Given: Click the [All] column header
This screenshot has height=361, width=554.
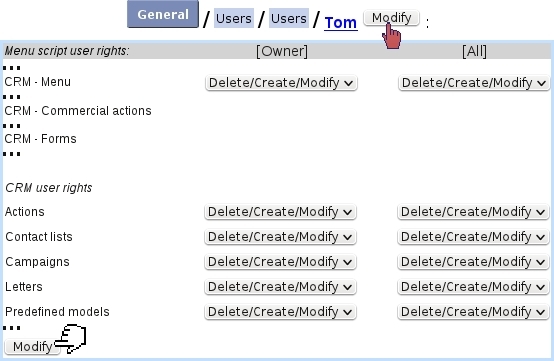Looking at the screenshot, I should click(x=474, y=51).
